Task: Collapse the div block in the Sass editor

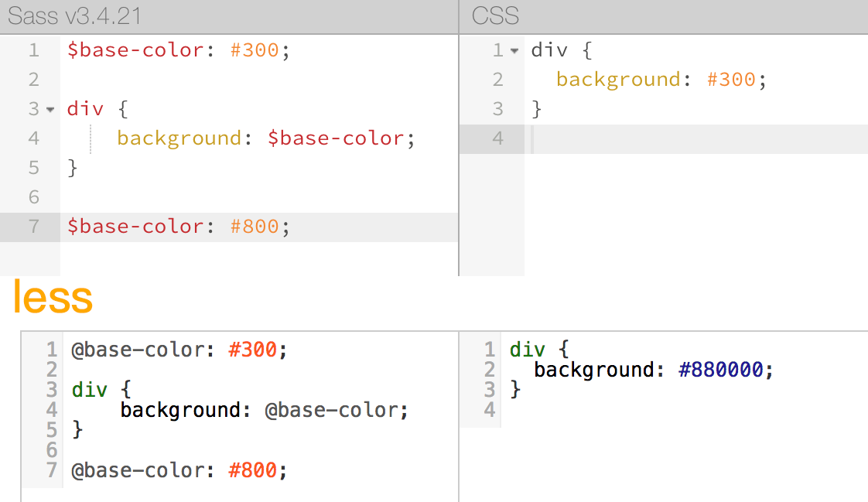Action: point(50,110)
